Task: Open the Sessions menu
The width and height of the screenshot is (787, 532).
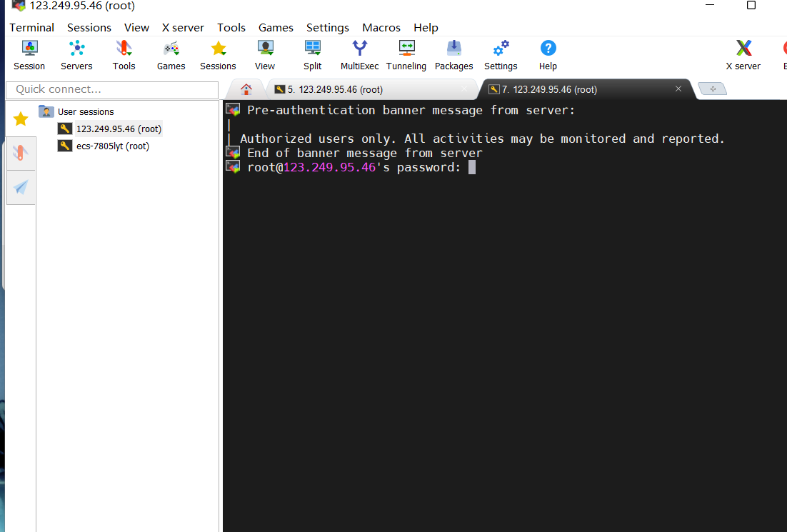Action: tap(89, 28)
